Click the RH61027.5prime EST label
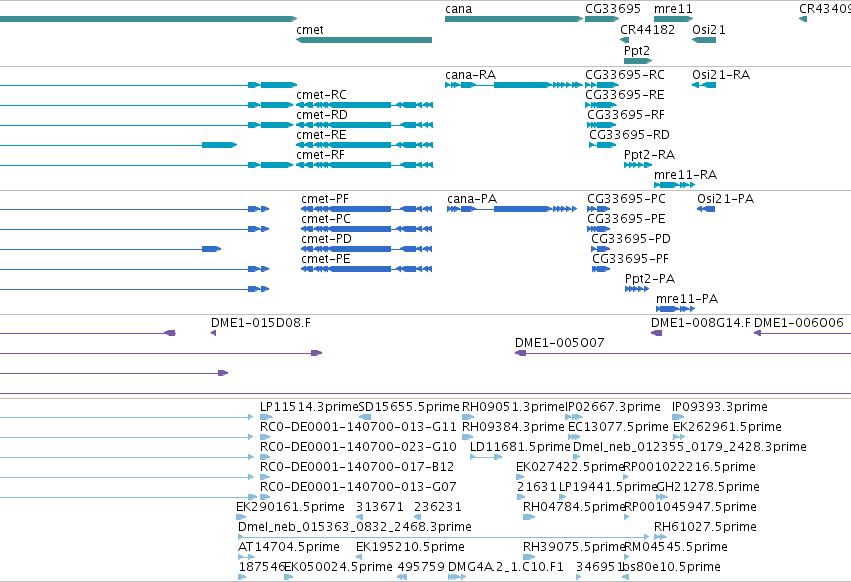The width and height of the screenshot is (851, 582). [705, 527]
